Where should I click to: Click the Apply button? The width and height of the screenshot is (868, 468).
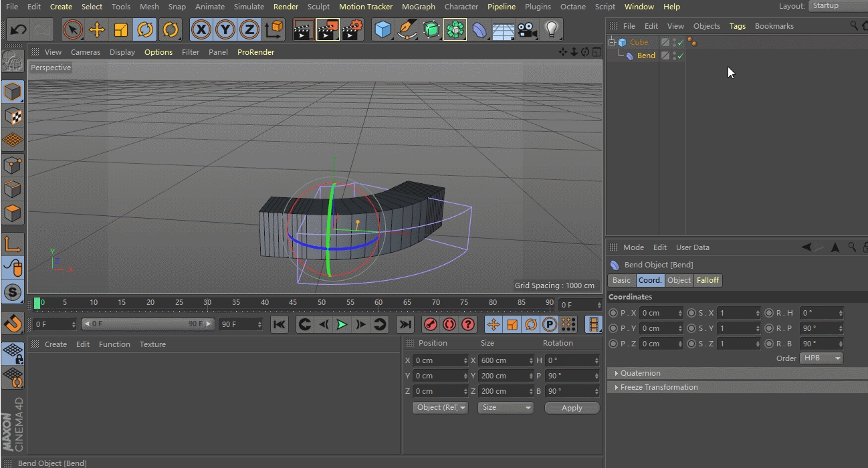572,408
